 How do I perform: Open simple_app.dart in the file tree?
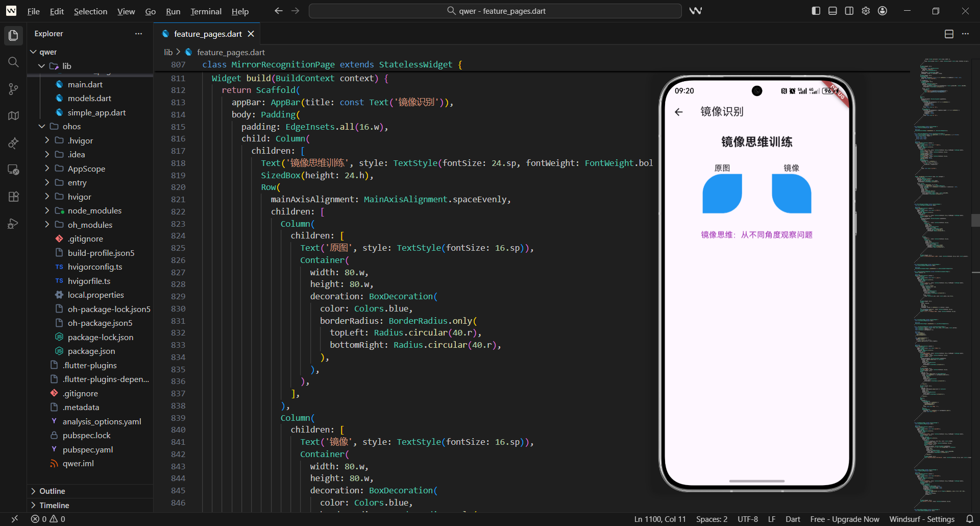pyautogui.click(x=96, y=112)
